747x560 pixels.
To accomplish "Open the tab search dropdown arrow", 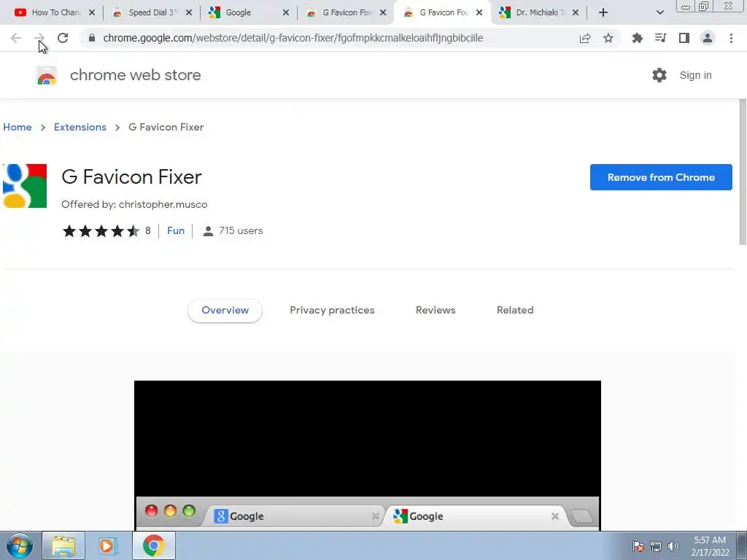I will pos(659,12).
